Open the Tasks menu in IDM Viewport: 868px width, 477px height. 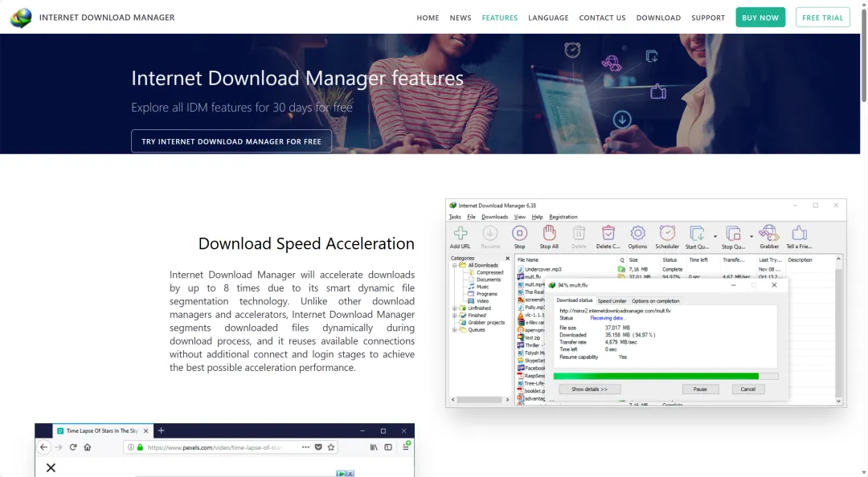[x=454, y=217]
